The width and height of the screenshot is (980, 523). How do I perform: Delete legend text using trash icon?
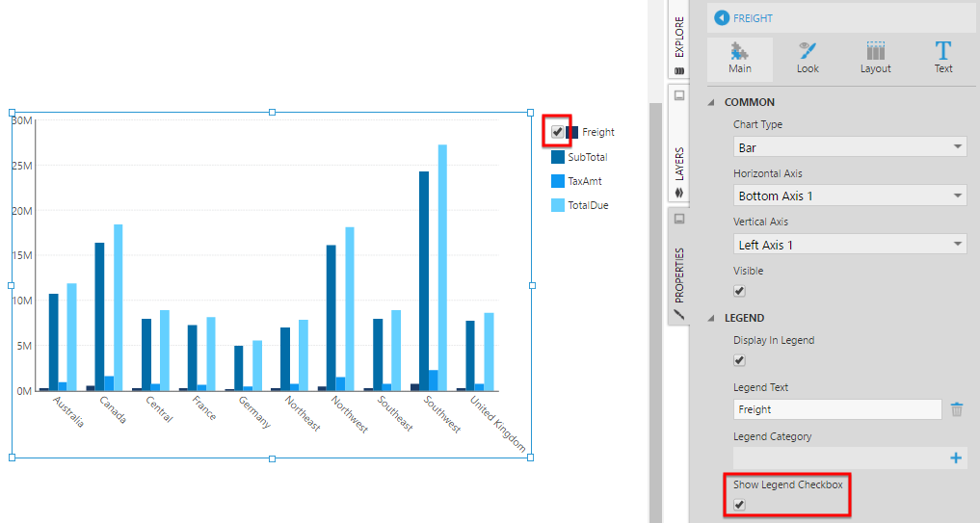(957, 409)
